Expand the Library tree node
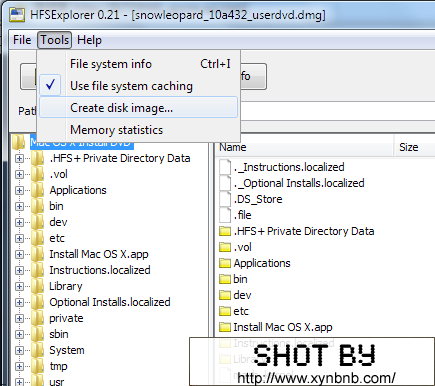435x386 pixels. coord(19,287)
